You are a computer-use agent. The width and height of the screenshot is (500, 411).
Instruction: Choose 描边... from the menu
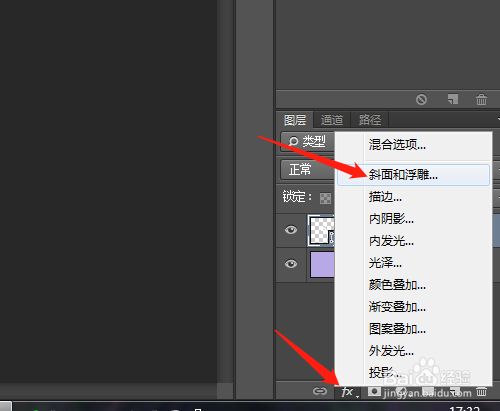click(413, 197)
